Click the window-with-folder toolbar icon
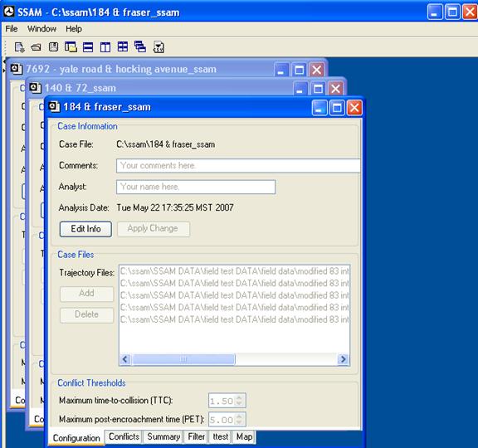 pyautogui.click(x=71, y=47)
